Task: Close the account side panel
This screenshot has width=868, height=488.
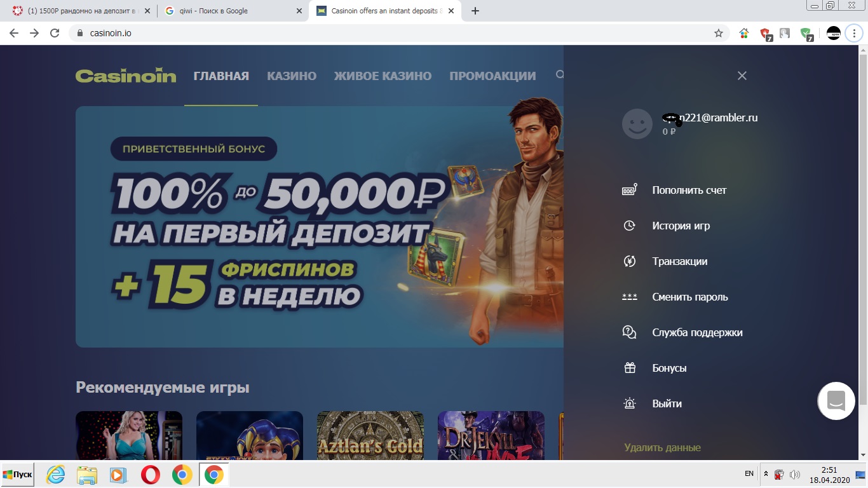Action: coord(742,76)
